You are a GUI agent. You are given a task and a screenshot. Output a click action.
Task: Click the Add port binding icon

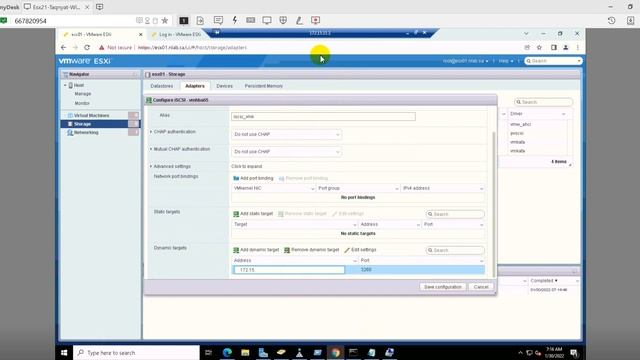click(236, 178)
